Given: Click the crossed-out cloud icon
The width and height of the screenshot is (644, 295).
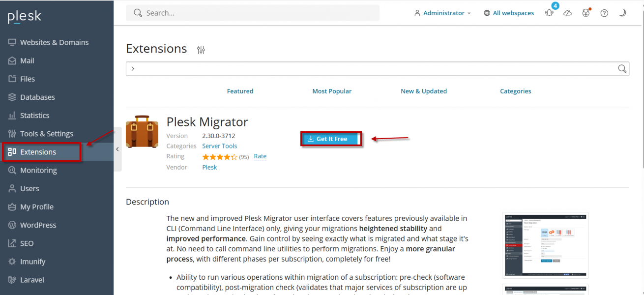Looking at the screenshot, I should tap(567, 13).
